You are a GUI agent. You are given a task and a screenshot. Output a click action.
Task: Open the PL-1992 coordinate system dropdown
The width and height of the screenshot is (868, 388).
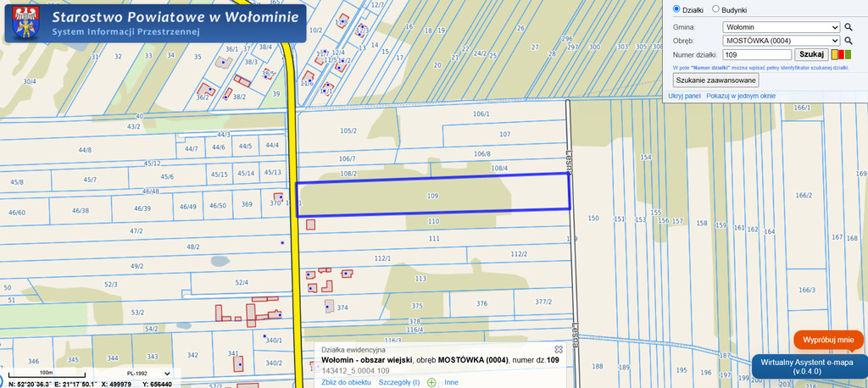click(146, 374)
